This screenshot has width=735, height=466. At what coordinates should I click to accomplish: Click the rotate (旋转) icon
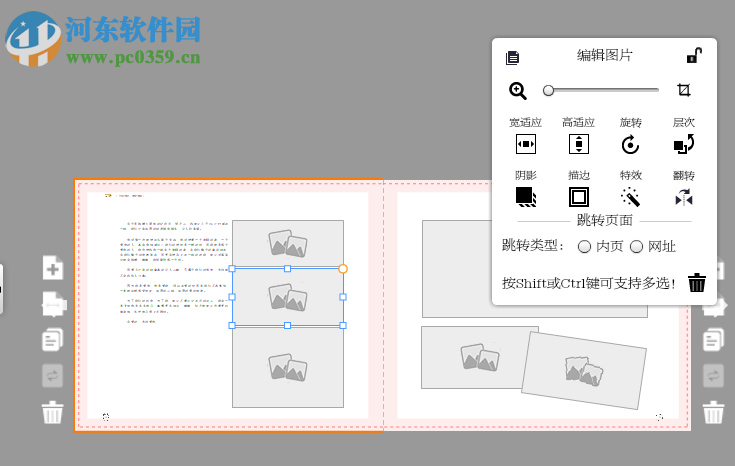[x=630, y=144]
